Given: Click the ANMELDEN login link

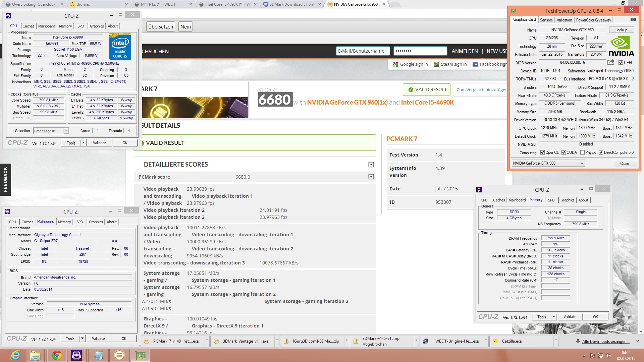Looking at the screenshot, I should click(x=465, y=51).
